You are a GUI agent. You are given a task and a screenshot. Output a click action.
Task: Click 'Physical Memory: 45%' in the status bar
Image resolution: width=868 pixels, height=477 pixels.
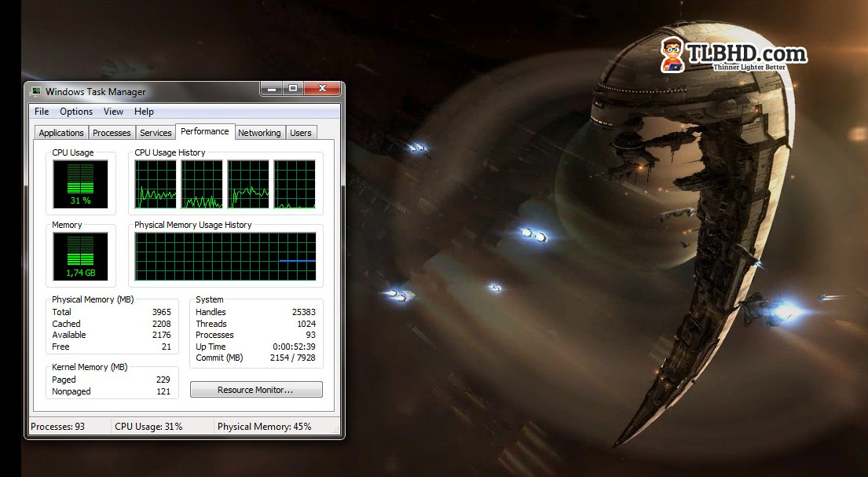(264, 427)
